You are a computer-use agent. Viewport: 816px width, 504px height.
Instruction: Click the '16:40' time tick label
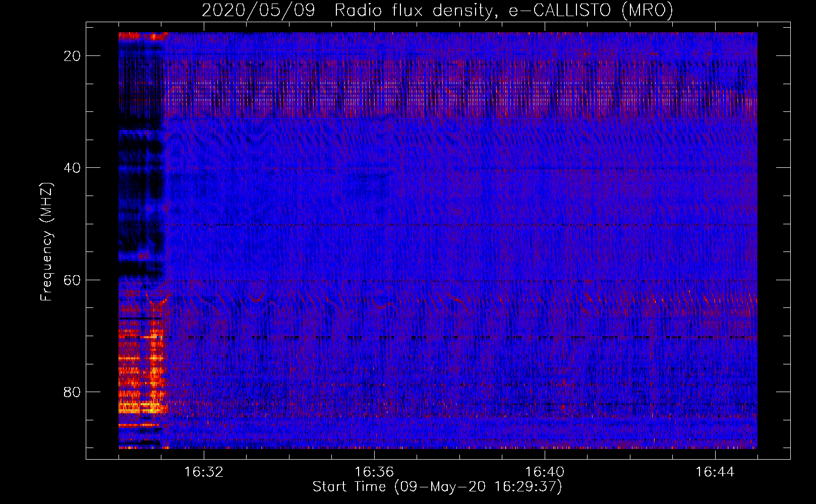point(545,472)
